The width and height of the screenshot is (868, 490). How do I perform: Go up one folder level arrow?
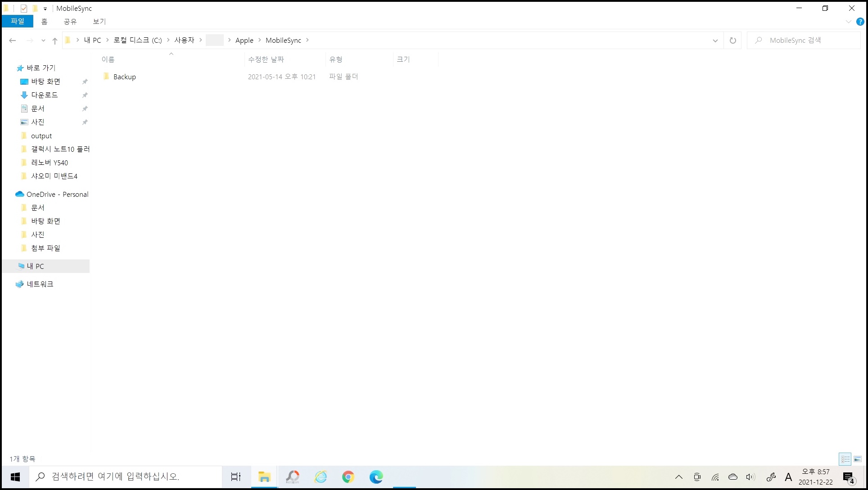click(55, 41)
